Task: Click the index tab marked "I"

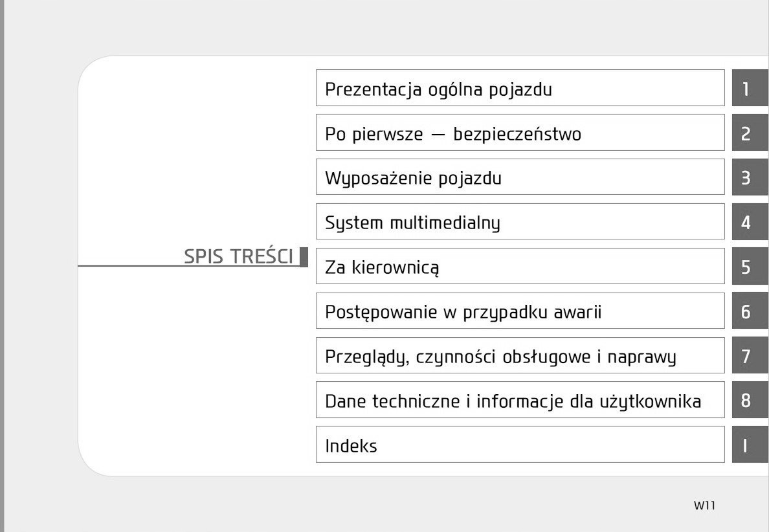Action: coord(749,445)
